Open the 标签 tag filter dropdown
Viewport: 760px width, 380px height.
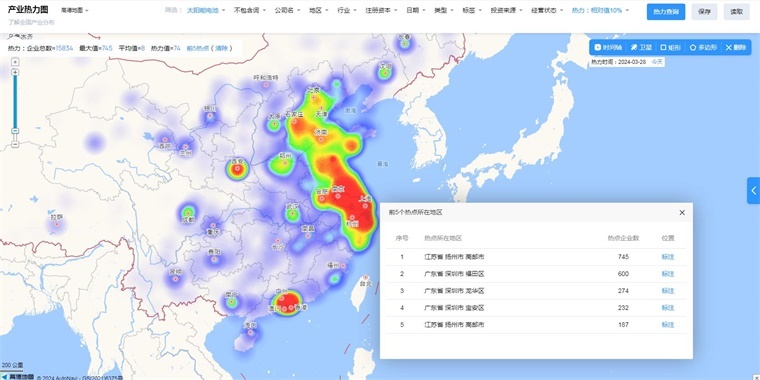472,10
